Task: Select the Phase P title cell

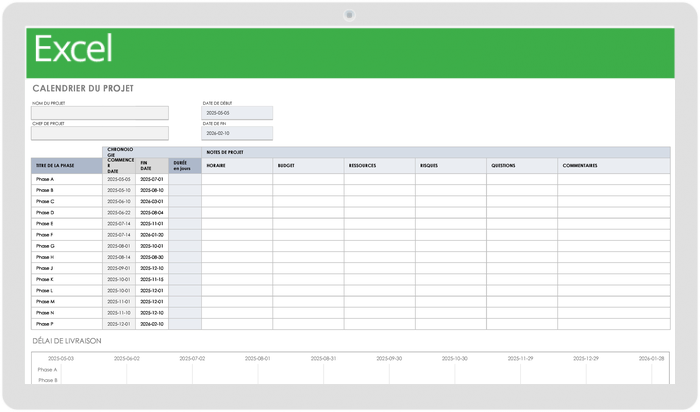Action: tap(67, 324)
